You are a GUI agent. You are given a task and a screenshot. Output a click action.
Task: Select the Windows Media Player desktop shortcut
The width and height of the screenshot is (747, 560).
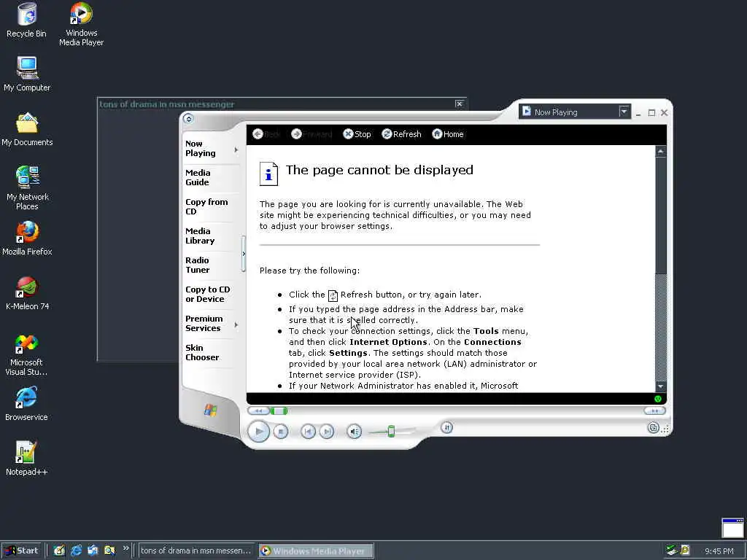82,24
